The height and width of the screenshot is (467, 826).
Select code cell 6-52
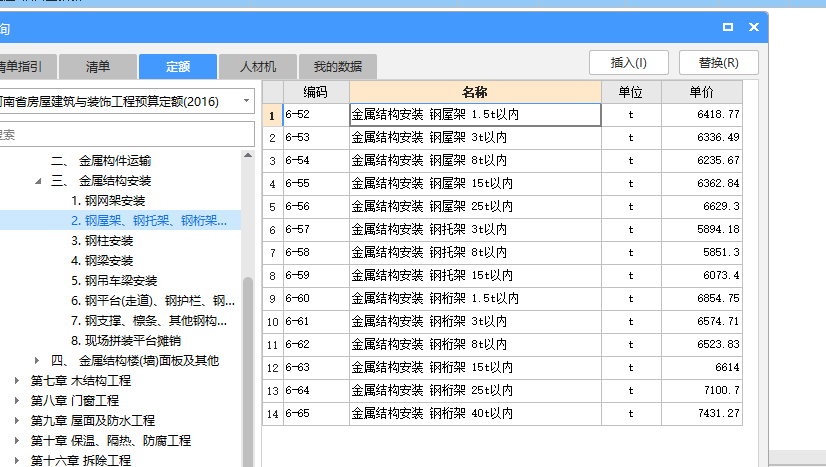coord(316,115)
